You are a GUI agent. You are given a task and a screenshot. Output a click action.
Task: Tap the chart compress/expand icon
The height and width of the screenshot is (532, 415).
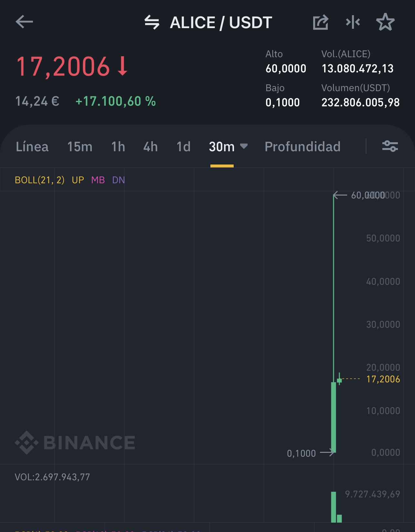click(353, 22)
